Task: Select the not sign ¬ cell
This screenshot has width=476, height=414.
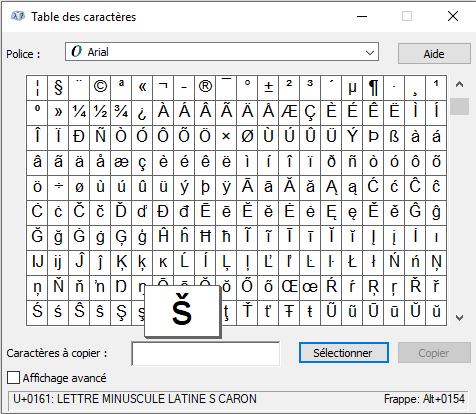Action: 163,88
